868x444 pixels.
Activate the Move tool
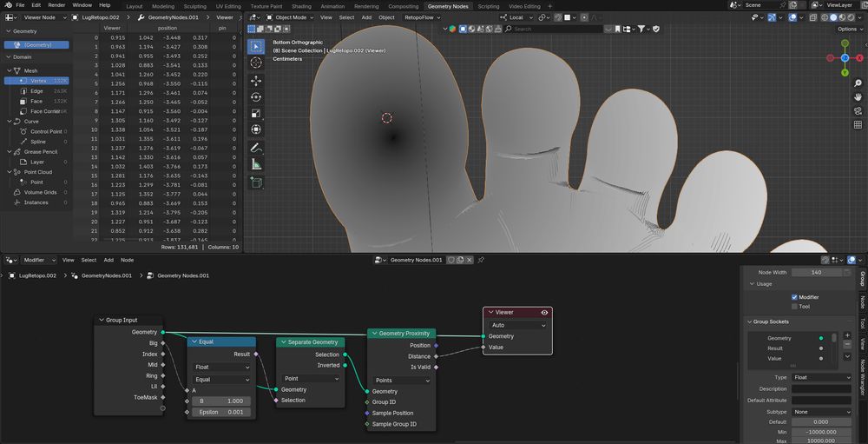click(x=256, y=80)
